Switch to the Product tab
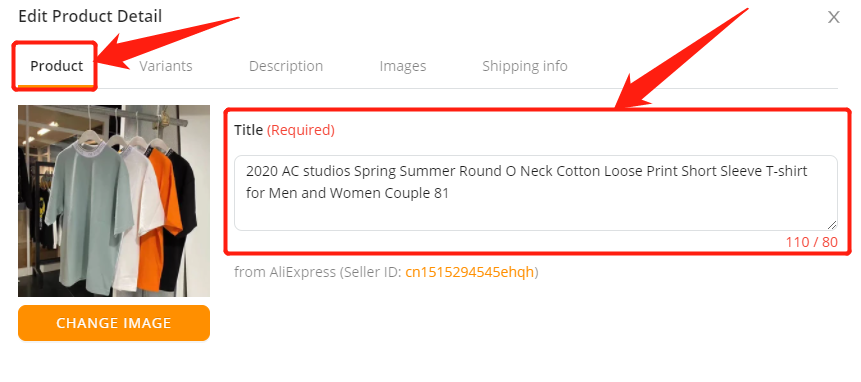Viewport: 861px width, 382px height. (x=57, y=66)
